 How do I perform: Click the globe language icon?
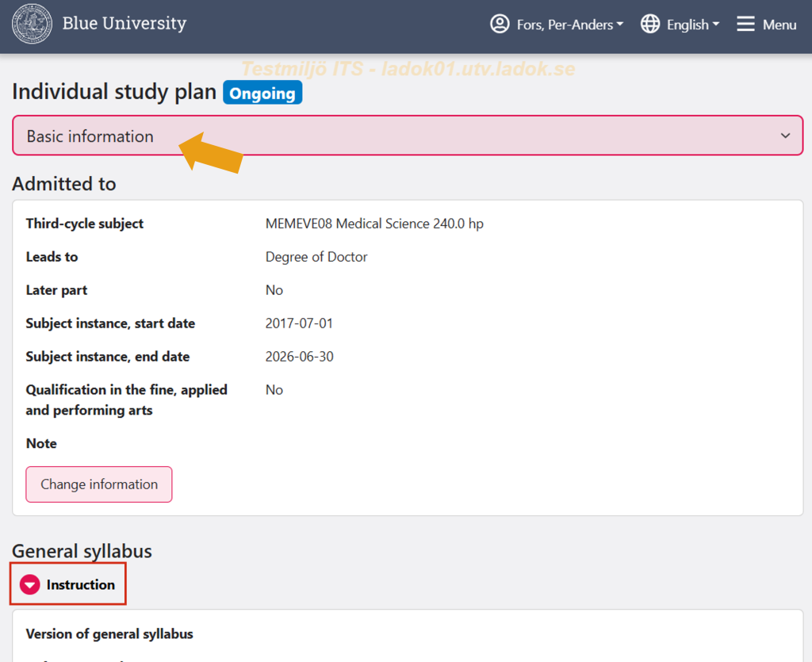point(650,24)
